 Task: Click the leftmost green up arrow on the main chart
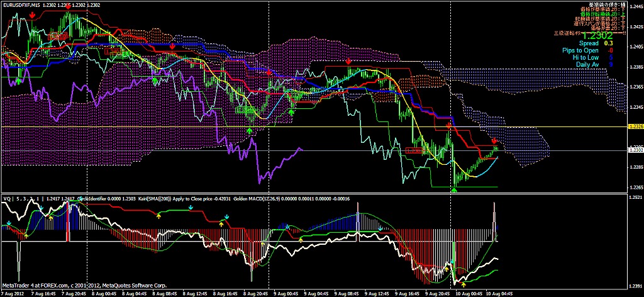(19, 81)
